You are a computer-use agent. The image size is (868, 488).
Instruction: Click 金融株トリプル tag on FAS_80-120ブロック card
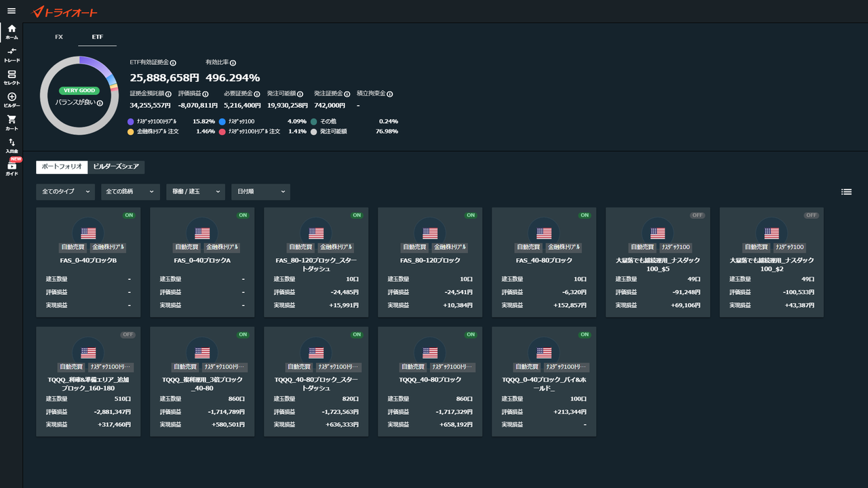click(x=450, y=247)
